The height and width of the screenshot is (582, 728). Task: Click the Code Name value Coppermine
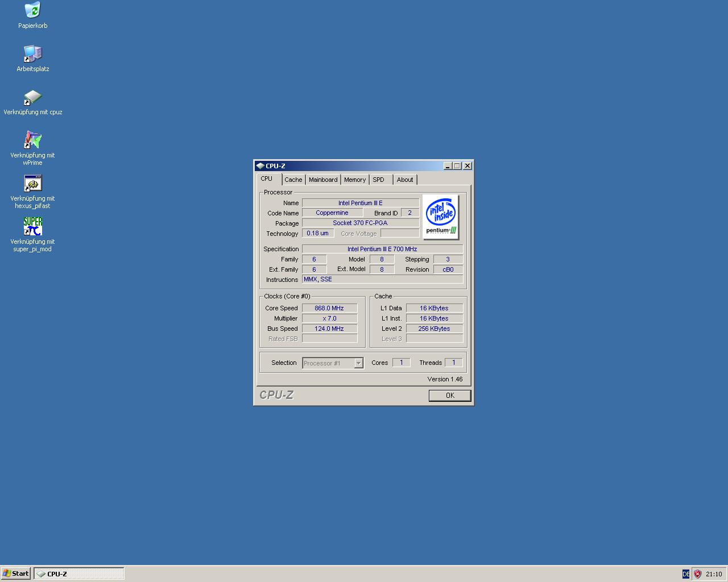click(x=332, y=213)
